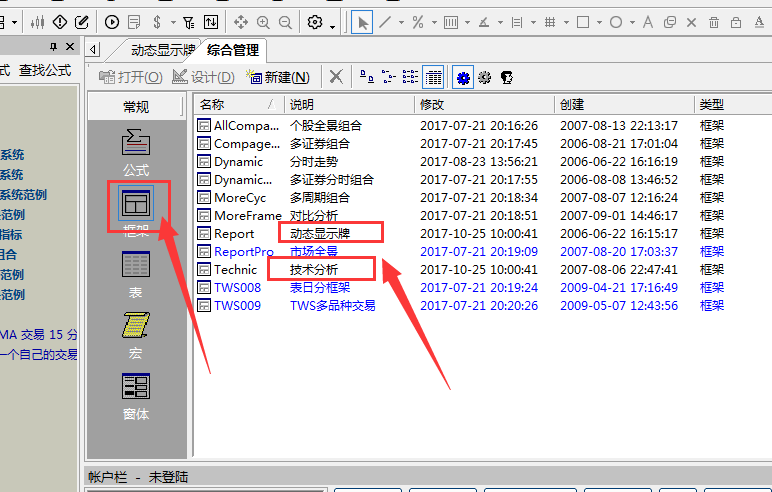Toggle pin on the left panel

tap(53, 47)
